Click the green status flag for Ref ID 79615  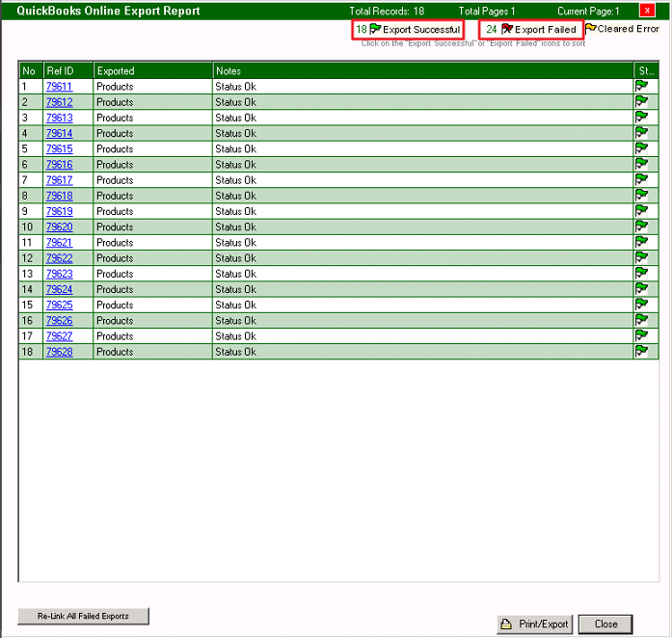(641, 148)
